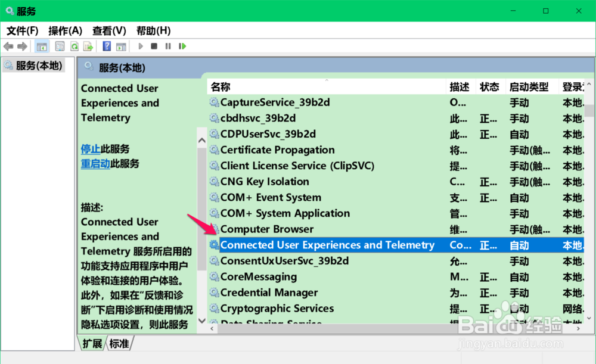596x364 pixels.
Task: Click the gear icon of CNG Key Isolation
Action: 215,182
